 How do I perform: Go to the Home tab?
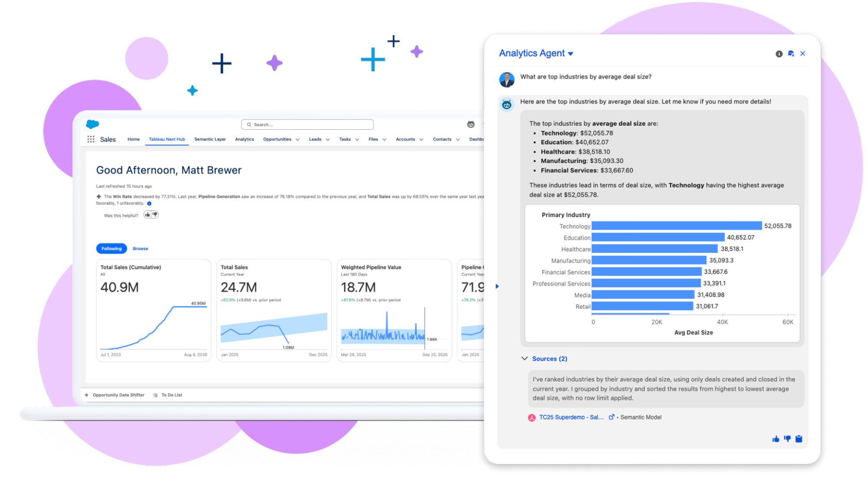[134, 139]
